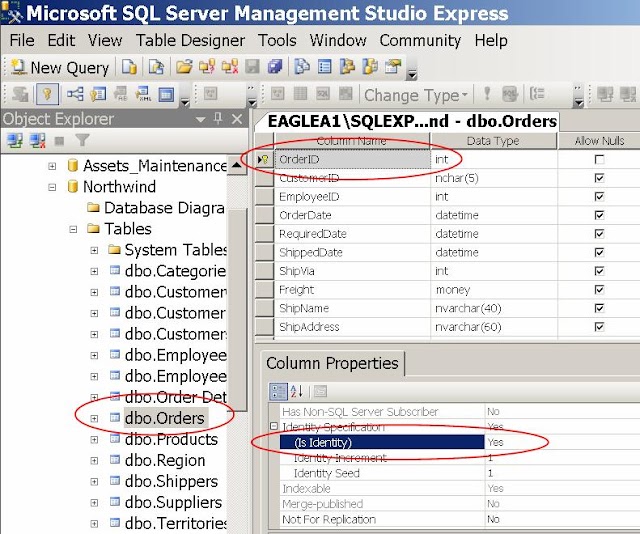
Task: Expand the dbo.Orders table node
Action: coord(94,418)
